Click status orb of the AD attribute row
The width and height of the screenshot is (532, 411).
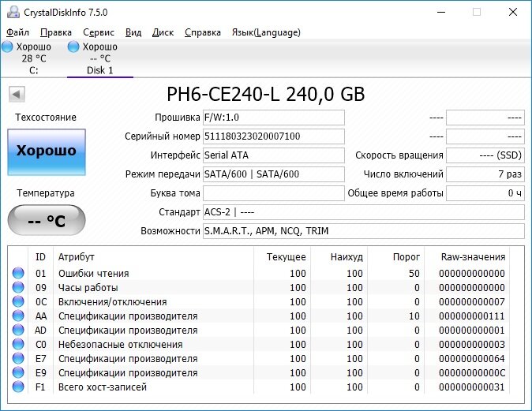click(18, 330)
